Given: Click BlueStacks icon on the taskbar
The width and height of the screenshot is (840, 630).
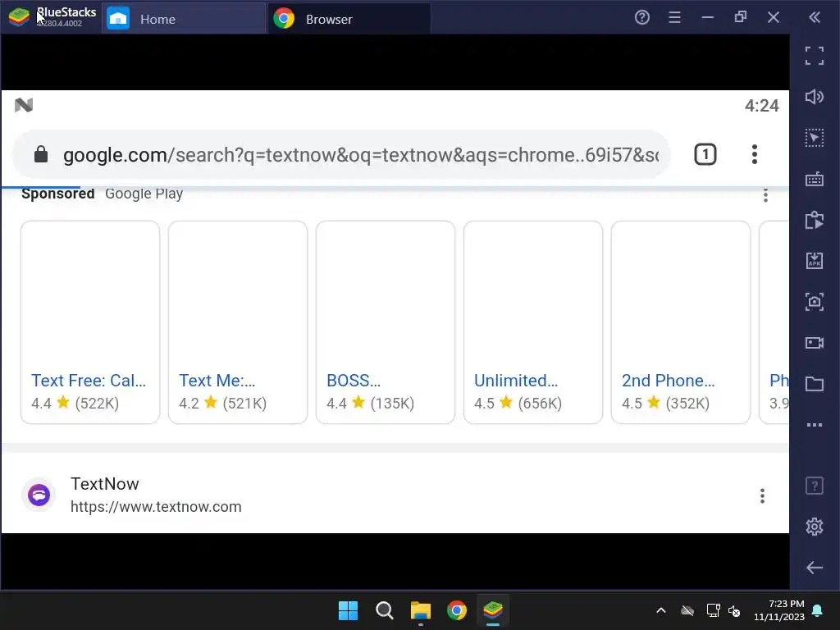Looking at the screenshot, I should pos(493,610).
